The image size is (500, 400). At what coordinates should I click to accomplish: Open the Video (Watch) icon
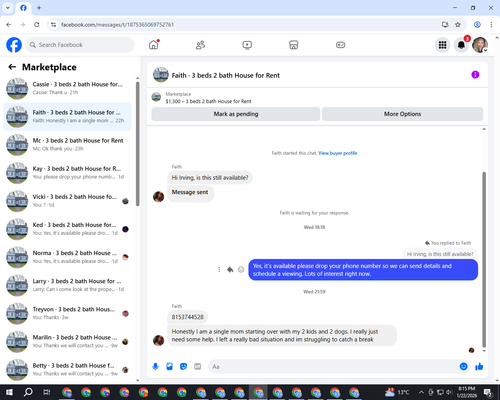click(247, 45)
